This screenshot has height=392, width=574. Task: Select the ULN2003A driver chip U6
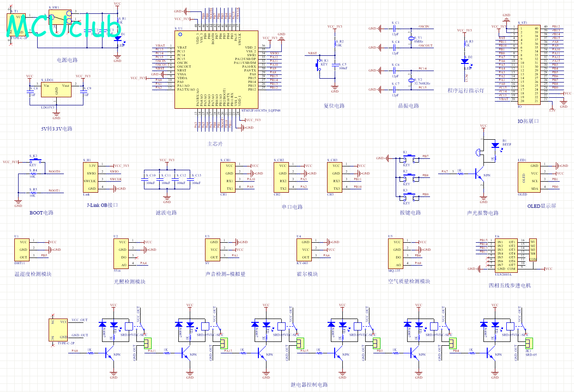click(507, 255)
